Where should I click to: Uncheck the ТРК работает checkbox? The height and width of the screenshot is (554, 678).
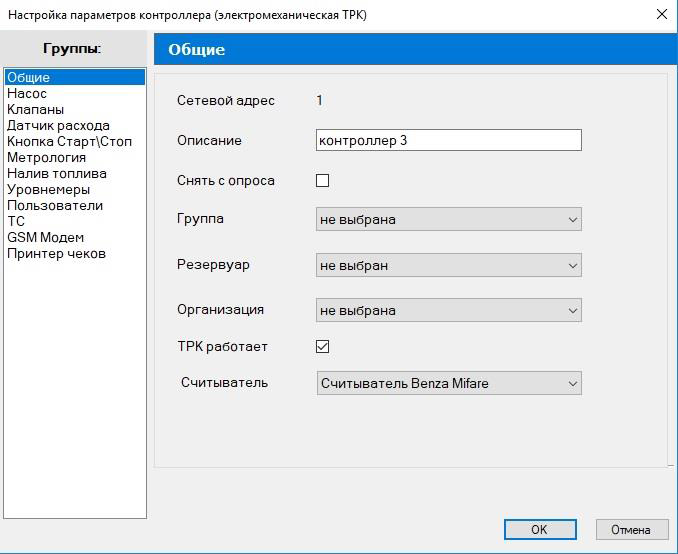click(x=323, y=346)
